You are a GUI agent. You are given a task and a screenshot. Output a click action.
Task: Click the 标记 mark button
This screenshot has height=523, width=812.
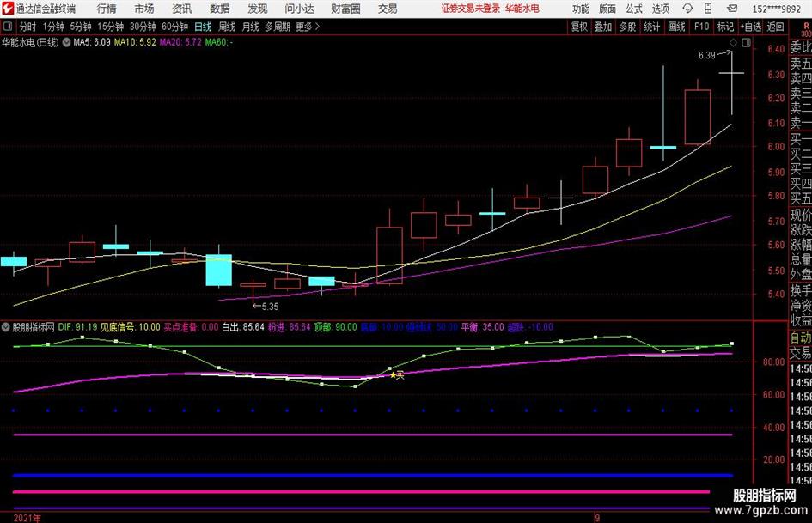click(725, 27)
